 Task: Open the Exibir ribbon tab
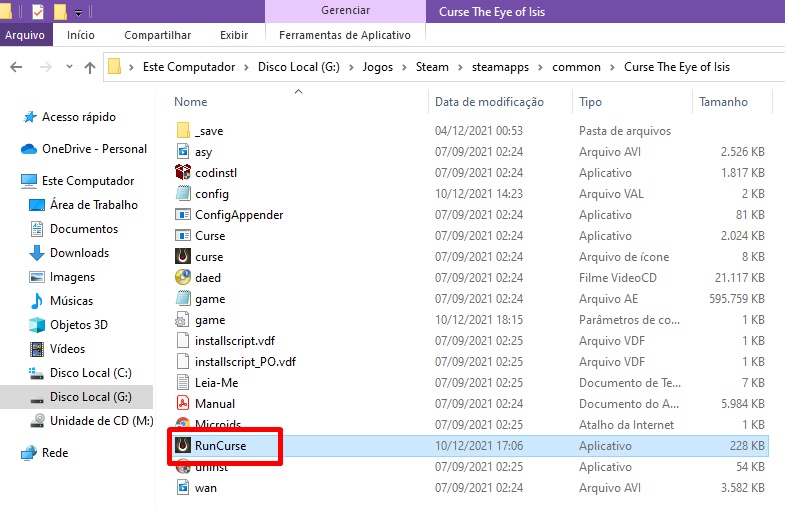234,35
